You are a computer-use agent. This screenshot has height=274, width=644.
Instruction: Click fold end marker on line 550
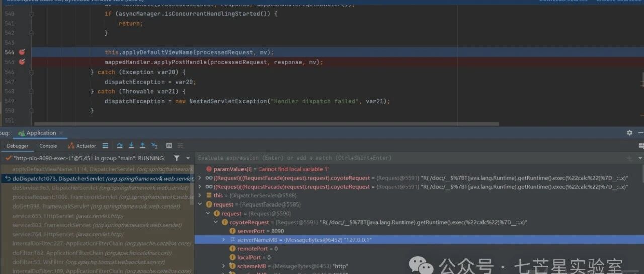[x=31, y=111]
